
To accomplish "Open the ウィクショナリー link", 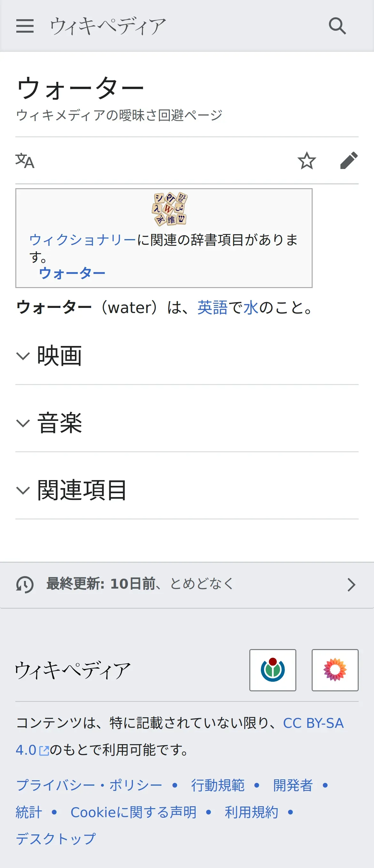I will [x=82, y=240].
